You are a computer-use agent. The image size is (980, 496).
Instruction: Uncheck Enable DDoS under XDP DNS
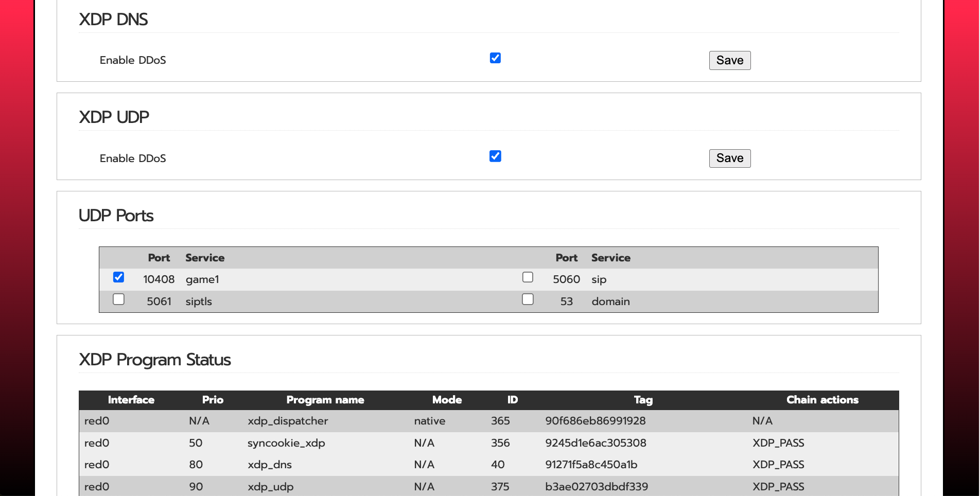[x=495, y=58]
